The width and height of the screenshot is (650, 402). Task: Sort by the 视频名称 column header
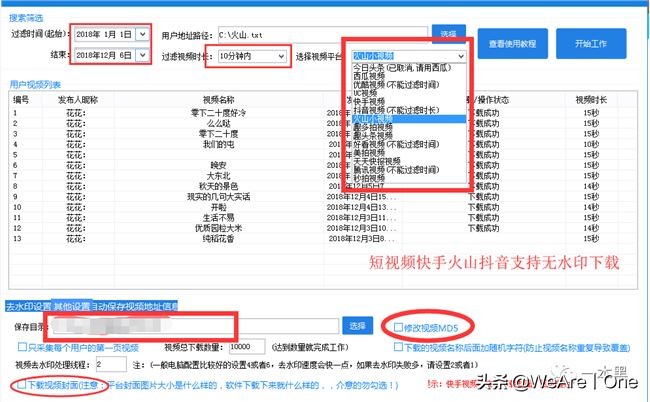(x=218, y=100)
